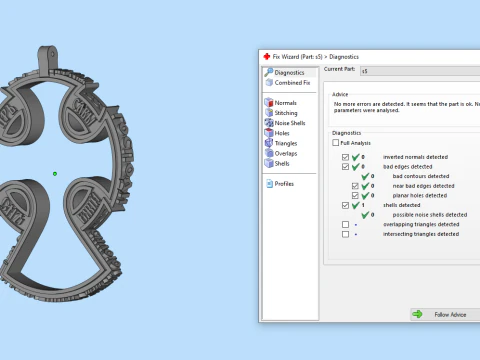The width and height of the screenshot is (480, 360).
Task: Click the 'bad contours detected' text
Action: click(x=421, y=176)
